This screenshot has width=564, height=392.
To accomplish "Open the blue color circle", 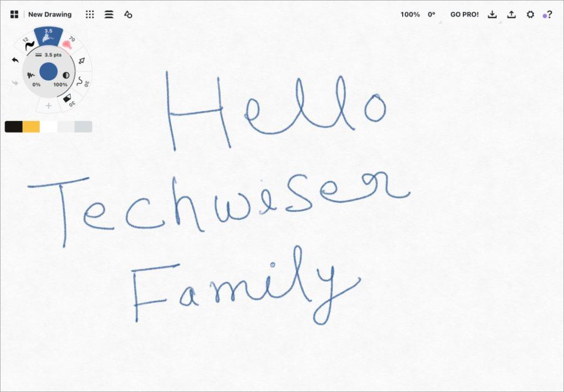I will (48, 72).
